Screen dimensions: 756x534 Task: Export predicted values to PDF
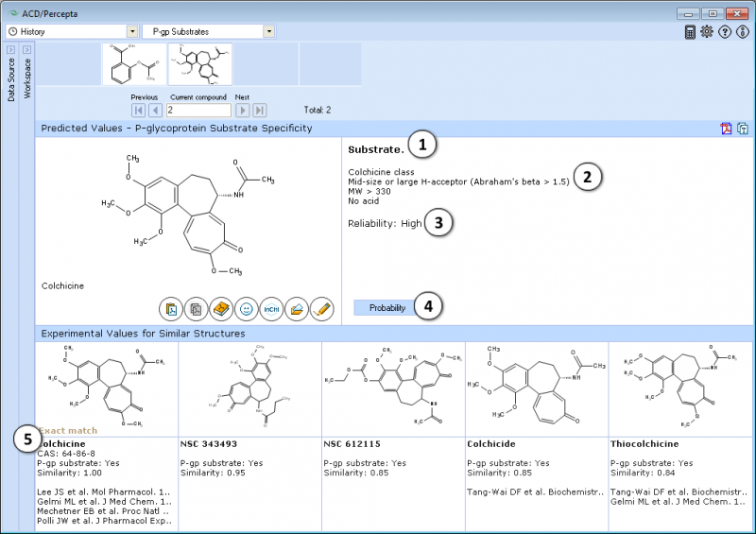coord(726,129)
